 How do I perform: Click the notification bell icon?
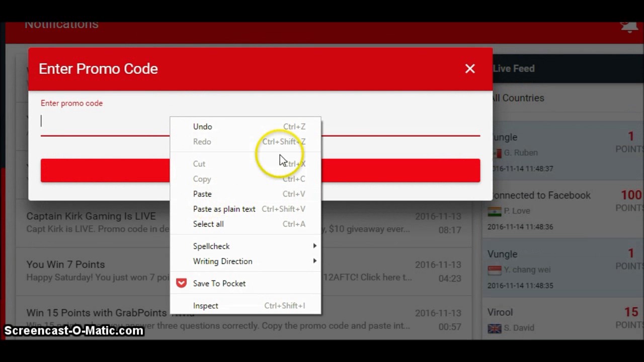[x=628, y=26]
